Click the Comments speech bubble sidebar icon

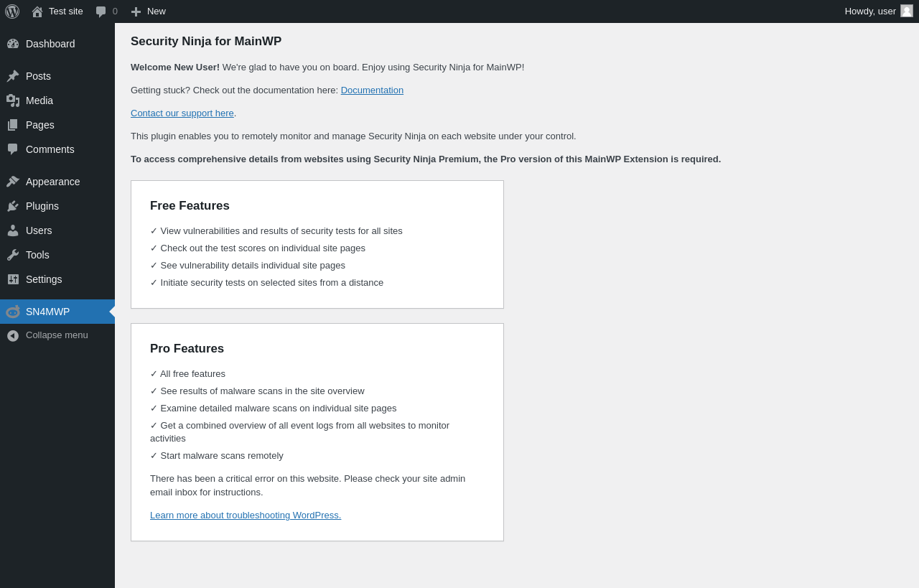coord(13,149)
